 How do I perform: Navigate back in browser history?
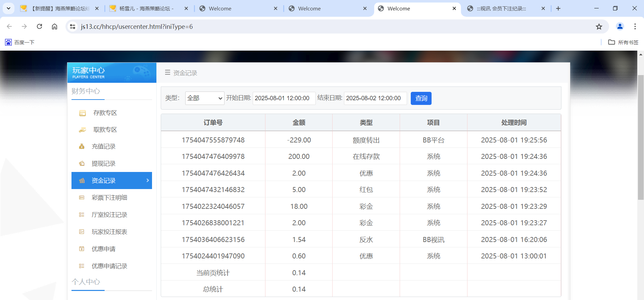click(9, 26)
